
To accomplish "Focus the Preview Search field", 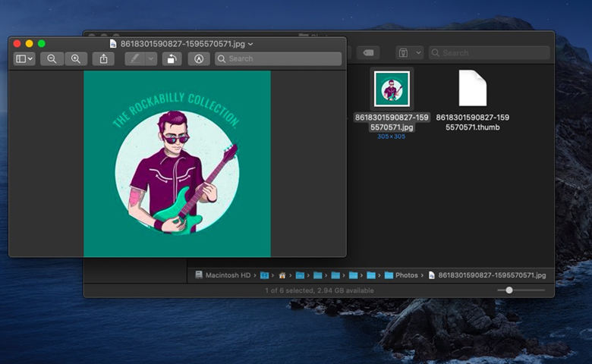I will pyautogui.click(x=279, y=59).
